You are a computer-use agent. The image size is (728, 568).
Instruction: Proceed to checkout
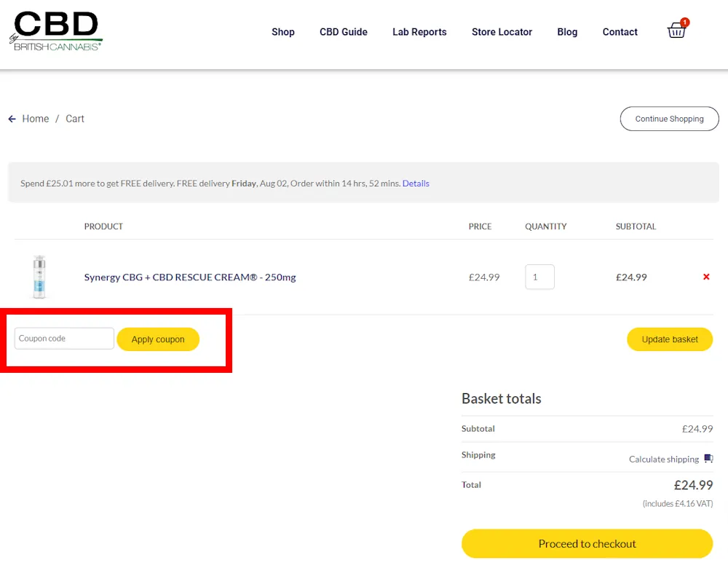pos(587,544)
